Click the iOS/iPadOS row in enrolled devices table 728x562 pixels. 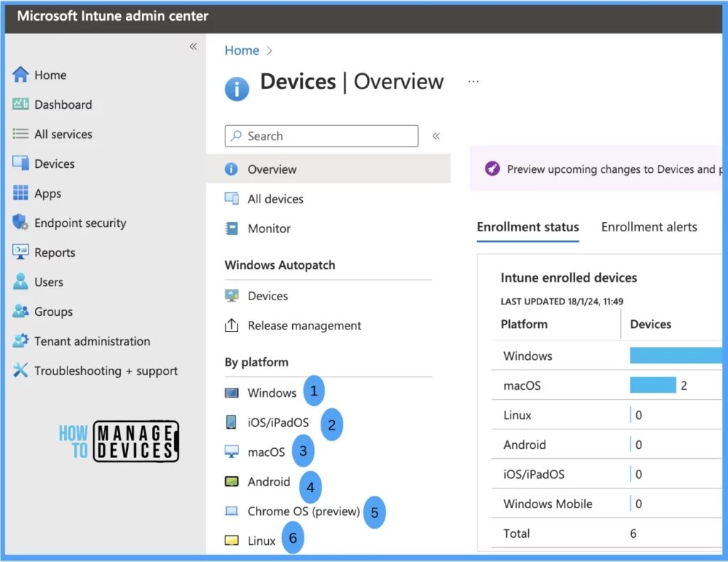click(x=606, y=474)
